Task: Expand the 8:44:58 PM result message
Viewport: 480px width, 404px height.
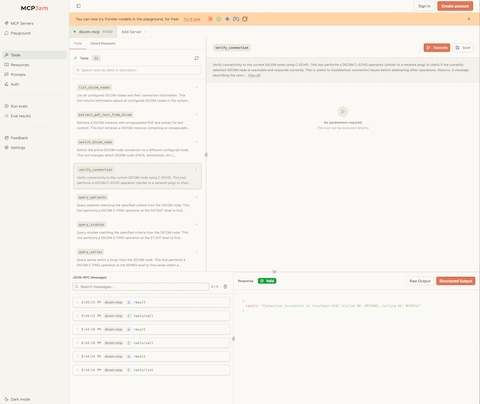Action: click(151, 329)
